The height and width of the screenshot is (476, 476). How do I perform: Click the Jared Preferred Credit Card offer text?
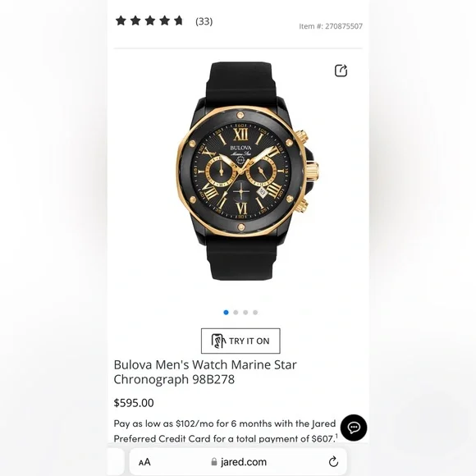pyautogui.click(x=226, y=431)
